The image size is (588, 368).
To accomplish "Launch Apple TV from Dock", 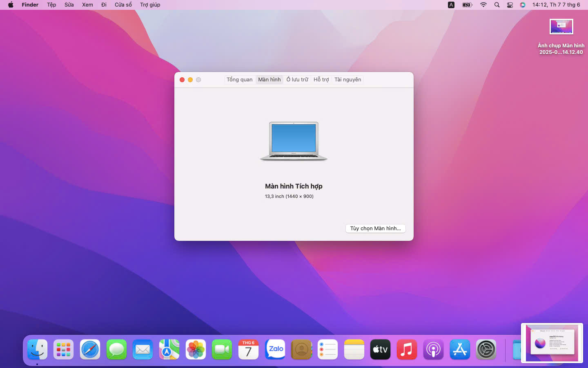I will [x=380, y=350].
